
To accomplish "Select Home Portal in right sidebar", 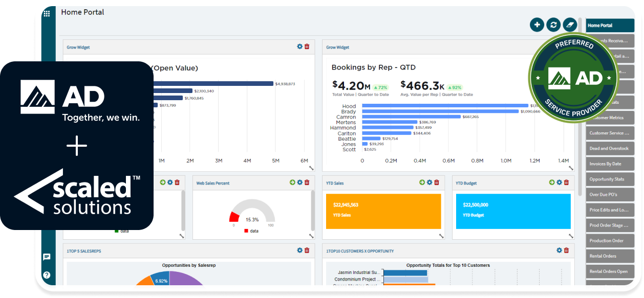I will [x=610, y=26].
